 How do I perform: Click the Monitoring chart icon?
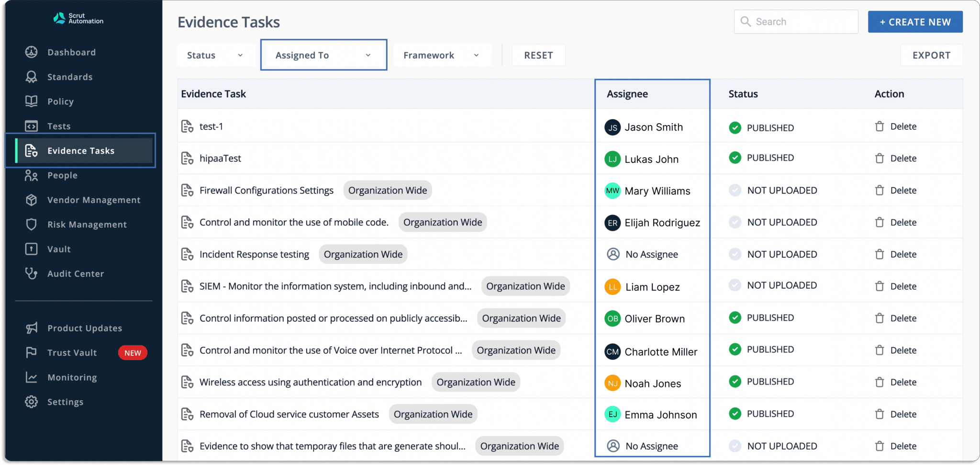point(31,377)
